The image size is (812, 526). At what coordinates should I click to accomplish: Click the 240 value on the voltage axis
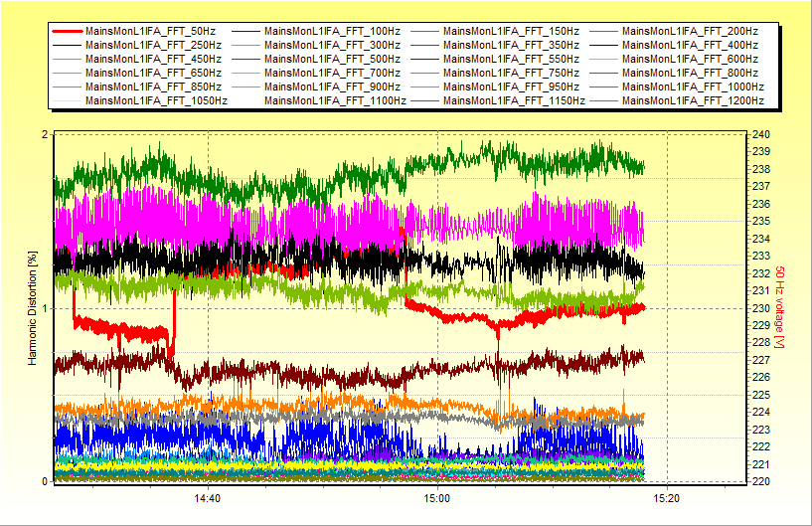coord(760,134)
